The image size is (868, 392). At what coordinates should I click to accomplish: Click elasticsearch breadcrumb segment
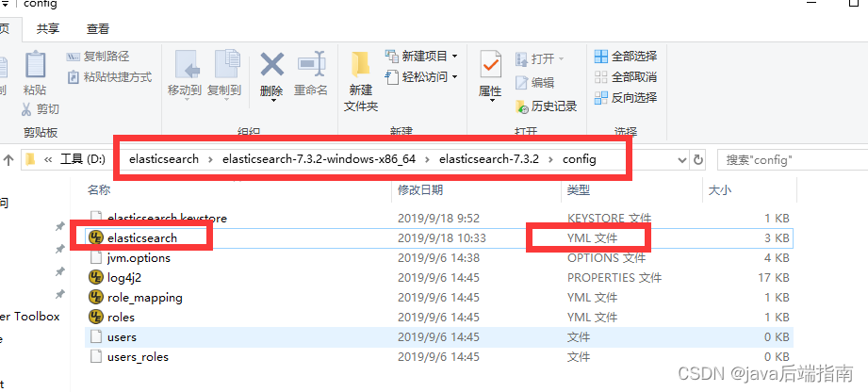tap(164, 159)
